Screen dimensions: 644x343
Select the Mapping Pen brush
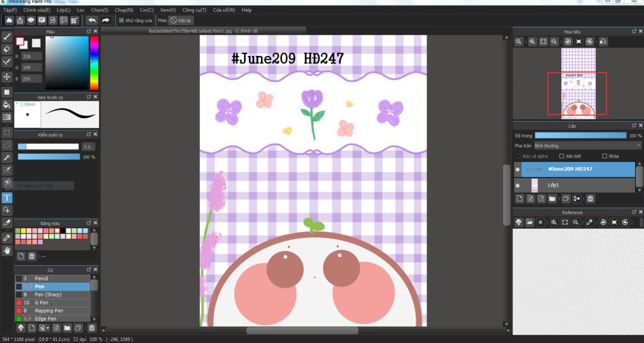53,310
